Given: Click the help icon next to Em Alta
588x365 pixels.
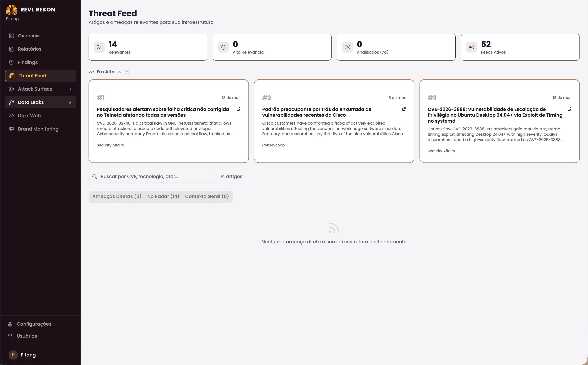Looking at the screenshot, I should (x=127, y=72).
